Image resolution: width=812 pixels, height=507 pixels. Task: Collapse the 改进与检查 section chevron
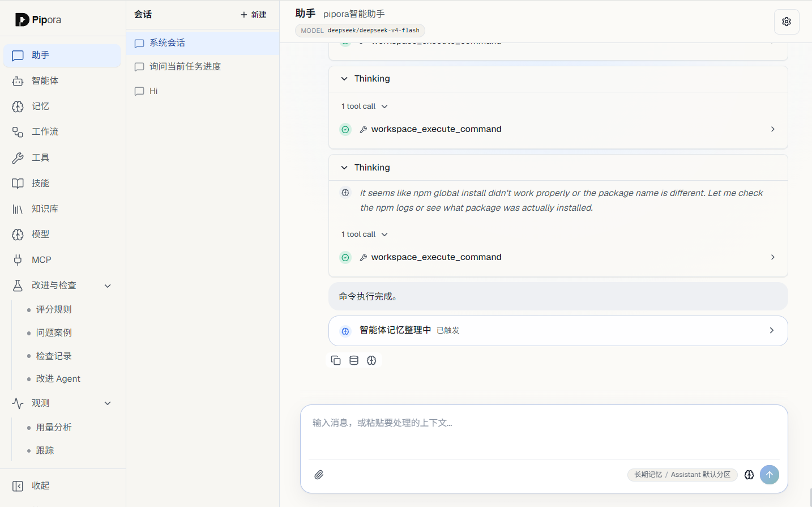pos(108,286)
